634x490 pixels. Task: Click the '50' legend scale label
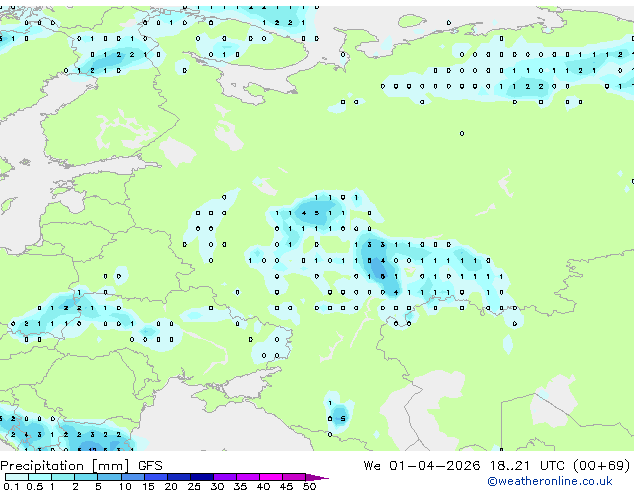click(x=309, y=486)
